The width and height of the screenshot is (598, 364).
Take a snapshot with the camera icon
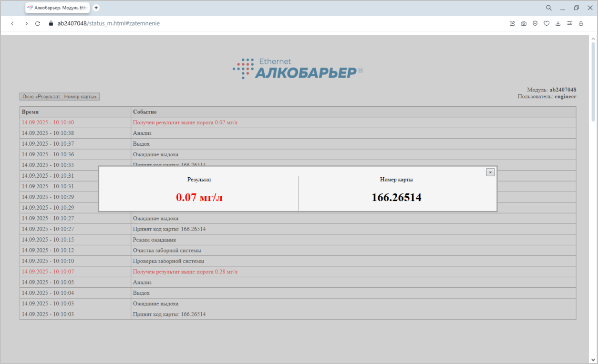pyautogui.click(x=524, y=23)
